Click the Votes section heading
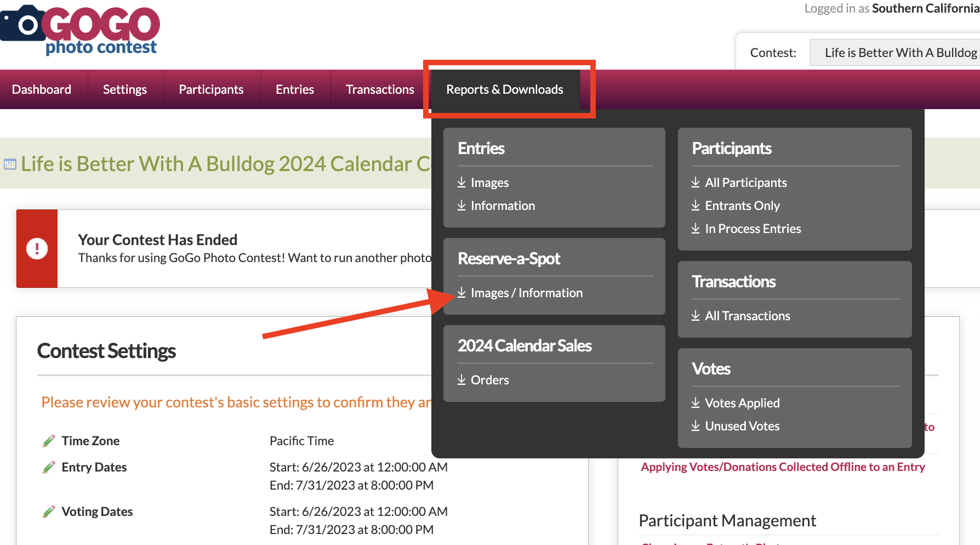980x545 pixels. coord(711,368)
